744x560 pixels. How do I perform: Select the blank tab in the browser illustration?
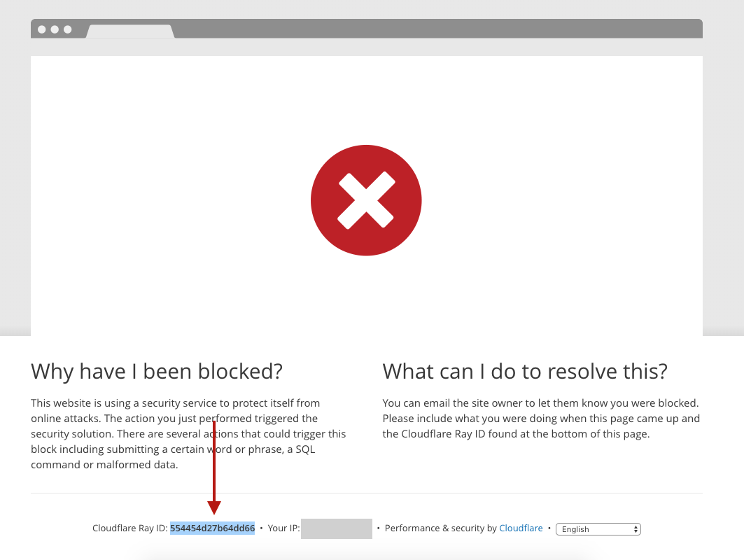tap(129, 31)
